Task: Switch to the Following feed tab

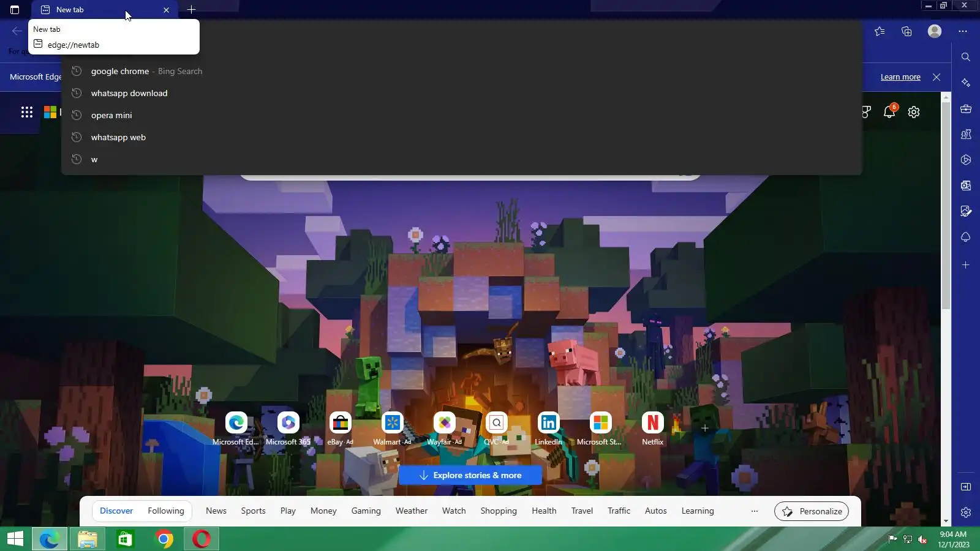Action: 166,511
